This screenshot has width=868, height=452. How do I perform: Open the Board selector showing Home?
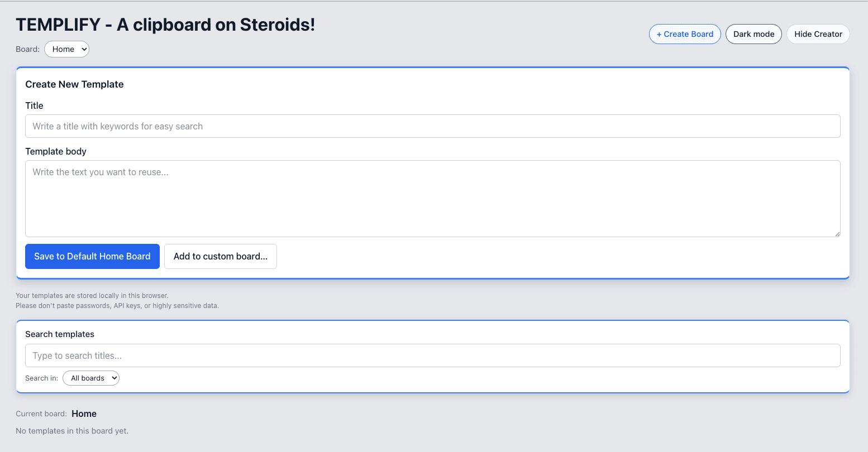[x=66, y=49]
